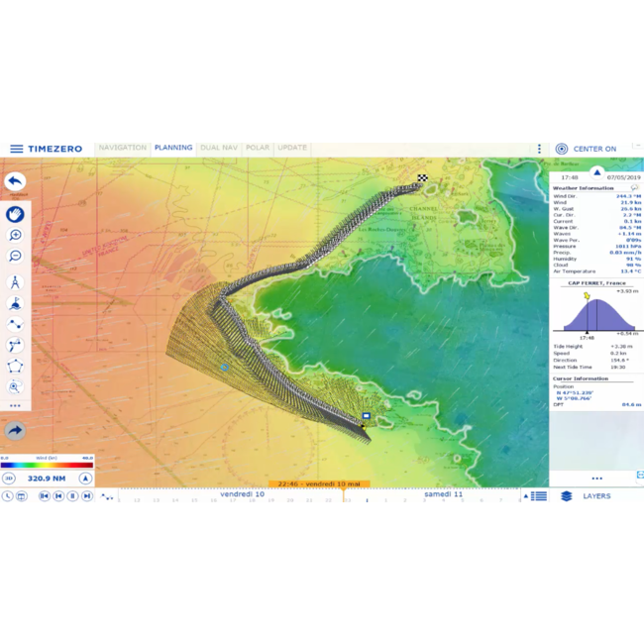
Task: Pause the weather animation playback
Action: [72, 495]
